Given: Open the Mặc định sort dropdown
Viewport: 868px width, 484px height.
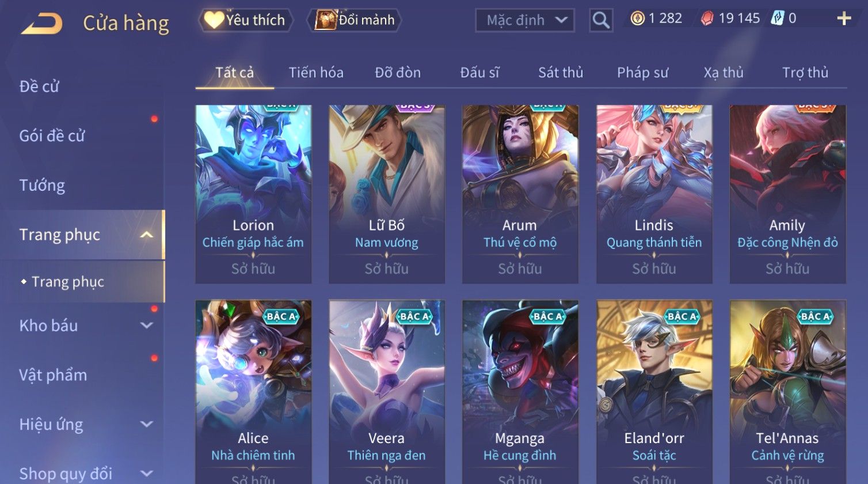Looking at the screenshot, I should click(524, 20).
